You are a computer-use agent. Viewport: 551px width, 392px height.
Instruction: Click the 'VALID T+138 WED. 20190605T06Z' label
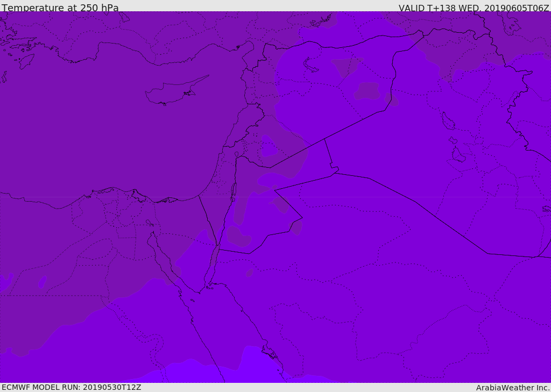click(474, 8)
